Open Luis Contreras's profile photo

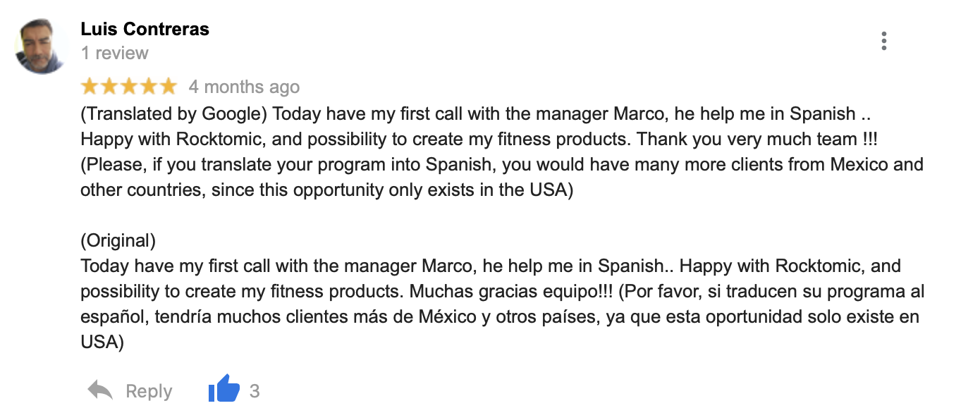click(x=42, y=47)
